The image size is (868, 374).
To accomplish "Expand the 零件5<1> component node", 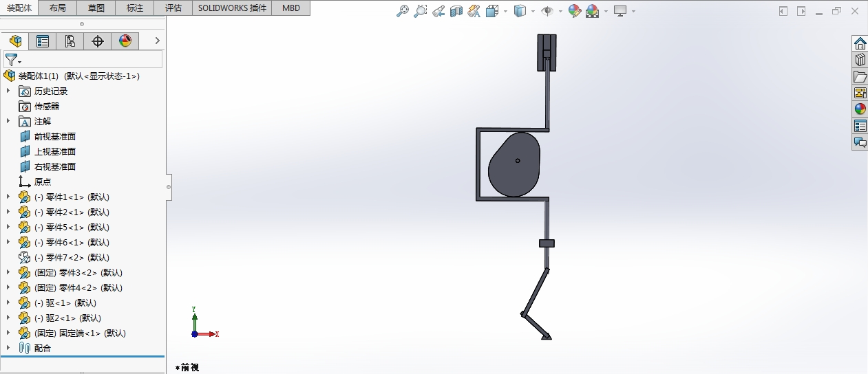I will 8,227.
